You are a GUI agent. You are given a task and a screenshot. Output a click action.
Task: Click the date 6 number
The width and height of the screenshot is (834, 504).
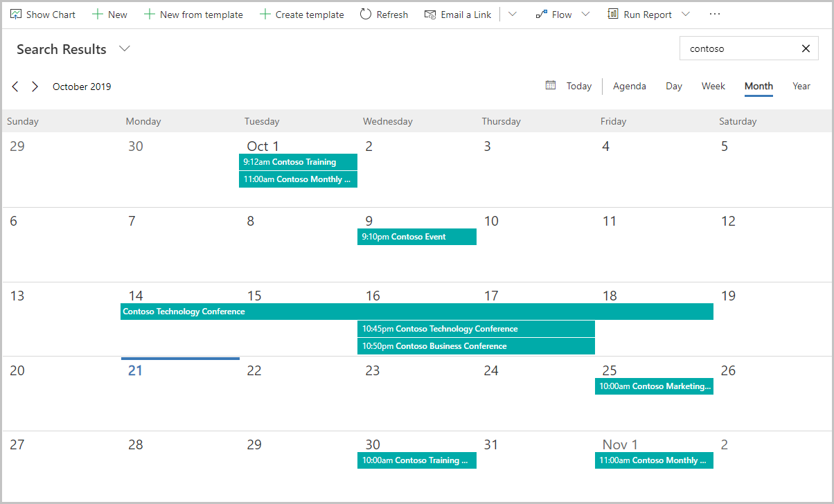(x=14, y=221)
